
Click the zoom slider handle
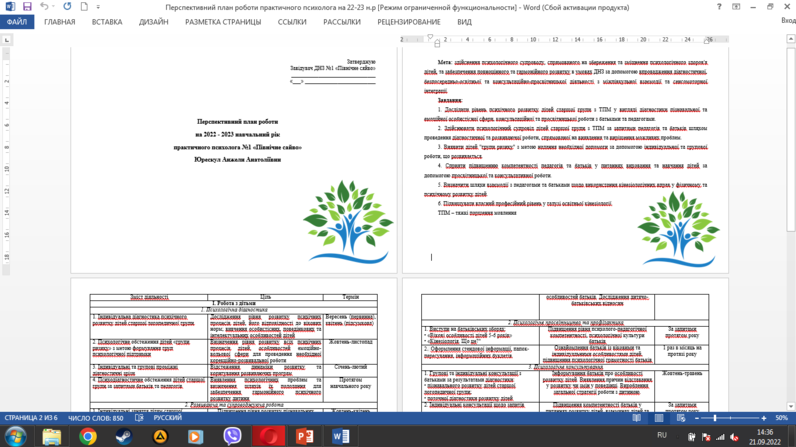click(715, 418)
